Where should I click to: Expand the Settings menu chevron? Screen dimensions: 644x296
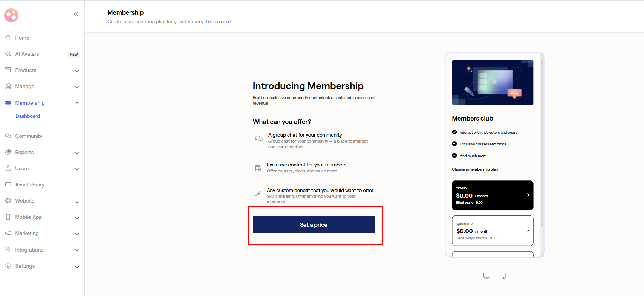[77, 267]
